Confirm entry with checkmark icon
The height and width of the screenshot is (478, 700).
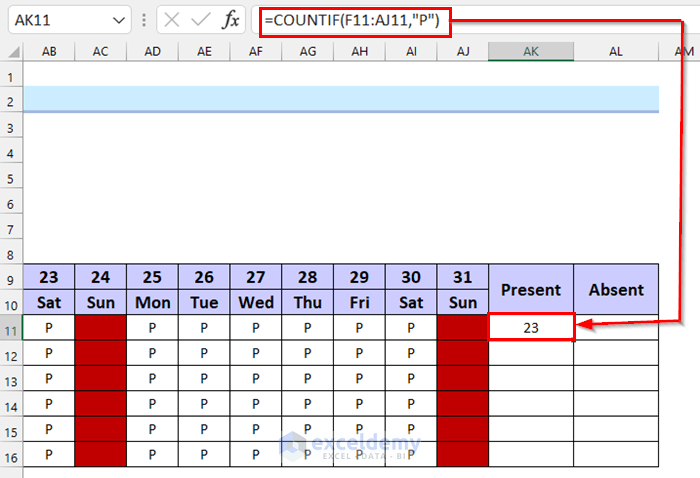coord(200,20)
